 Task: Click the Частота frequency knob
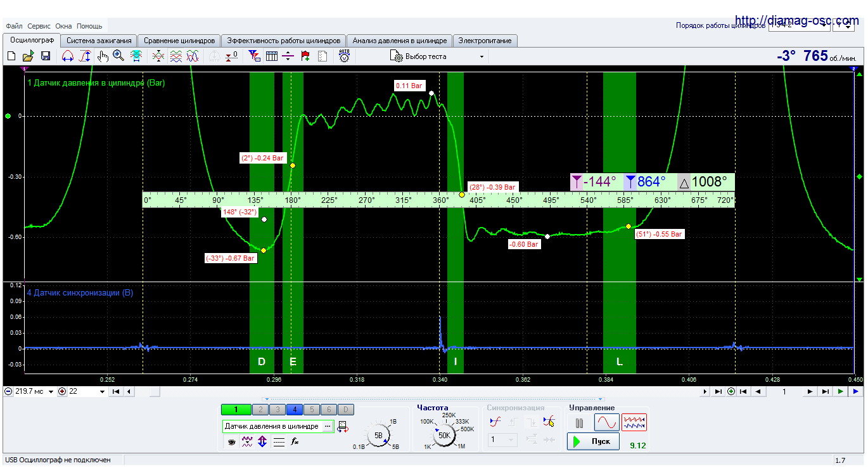pyautogui.click(x=444, y=435)
